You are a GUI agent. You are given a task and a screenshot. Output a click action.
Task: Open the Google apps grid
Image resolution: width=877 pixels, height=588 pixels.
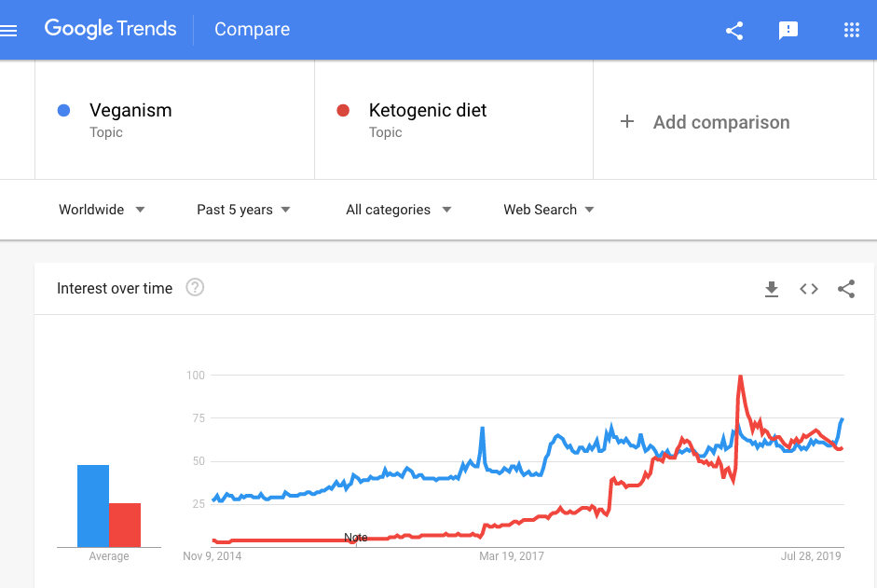[x=851, y=30]
